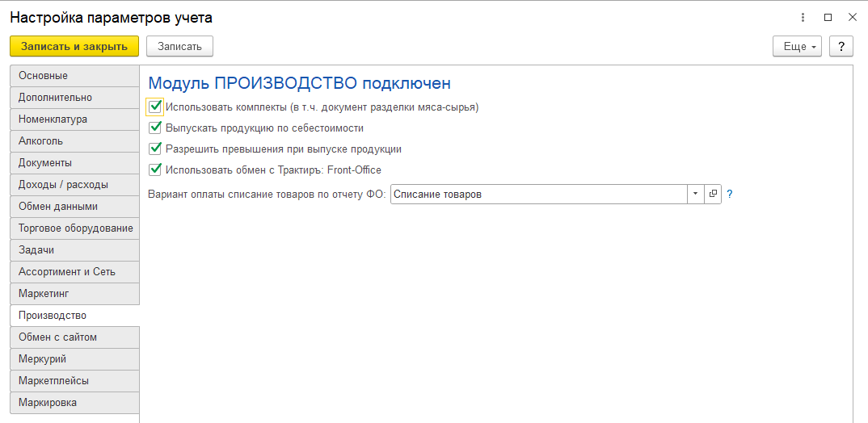Maximize the settings window
Image resolution: width=868 pixels, height=423 pixels.
[828, 17]
